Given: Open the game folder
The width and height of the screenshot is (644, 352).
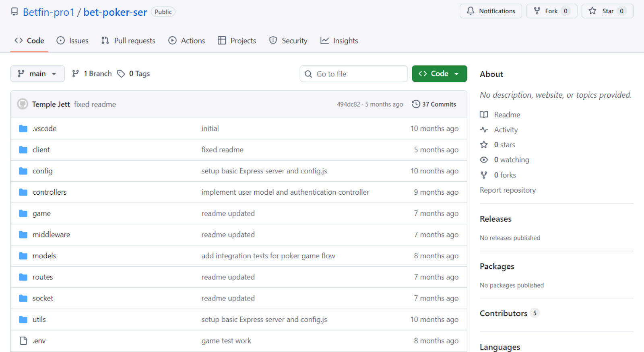Looking at the screenshot, I should (41, 214).
